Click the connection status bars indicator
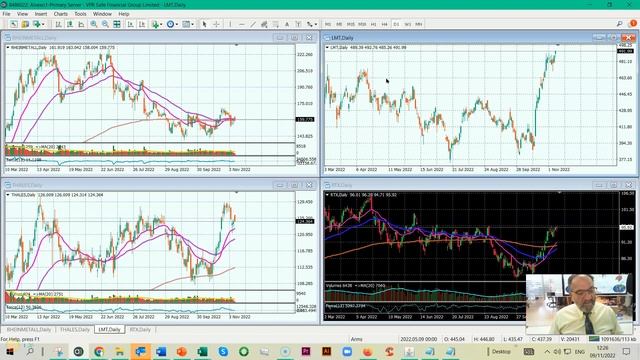The width and height of the screenshot is (640, 360). 594,339
